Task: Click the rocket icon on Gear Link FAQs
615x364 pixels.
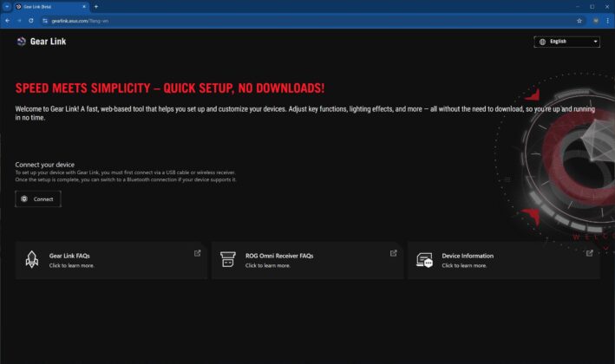Action: click(32, 259)
